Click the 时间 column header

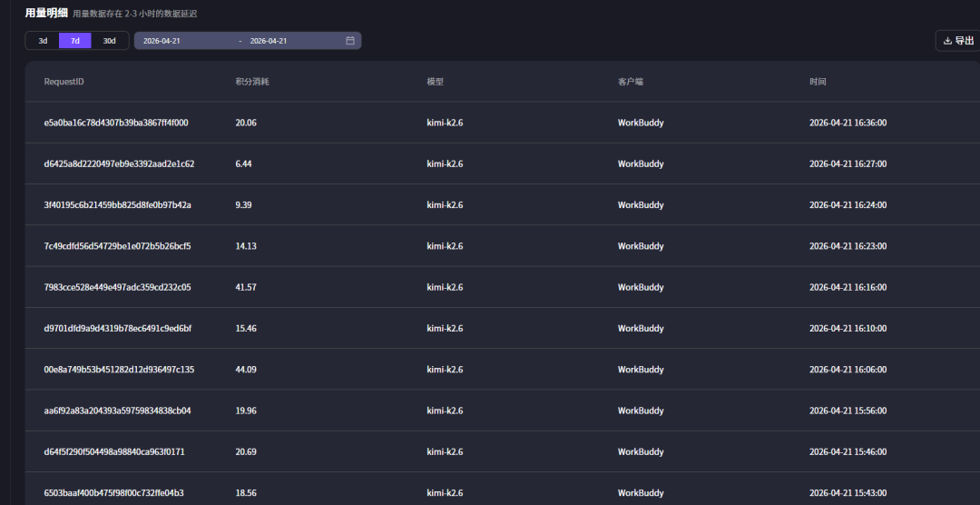tap(818, 82)
